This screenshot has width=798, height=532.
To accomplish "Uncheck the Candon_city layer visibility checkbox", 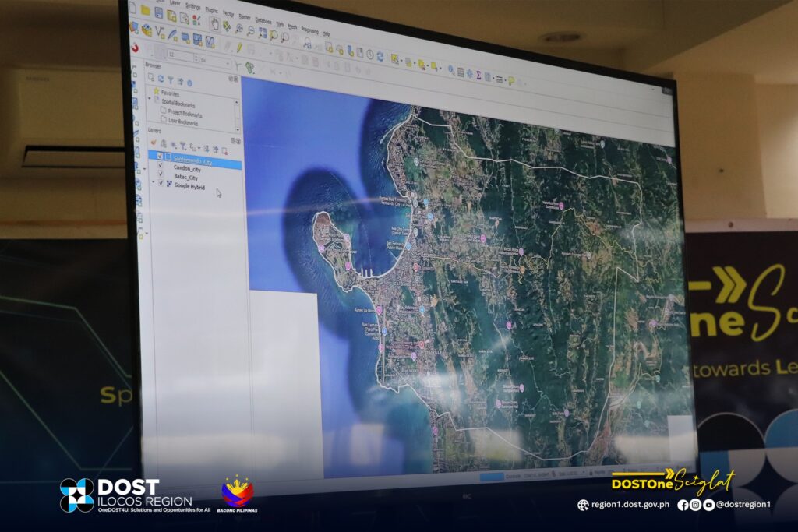I will (161, 167).
